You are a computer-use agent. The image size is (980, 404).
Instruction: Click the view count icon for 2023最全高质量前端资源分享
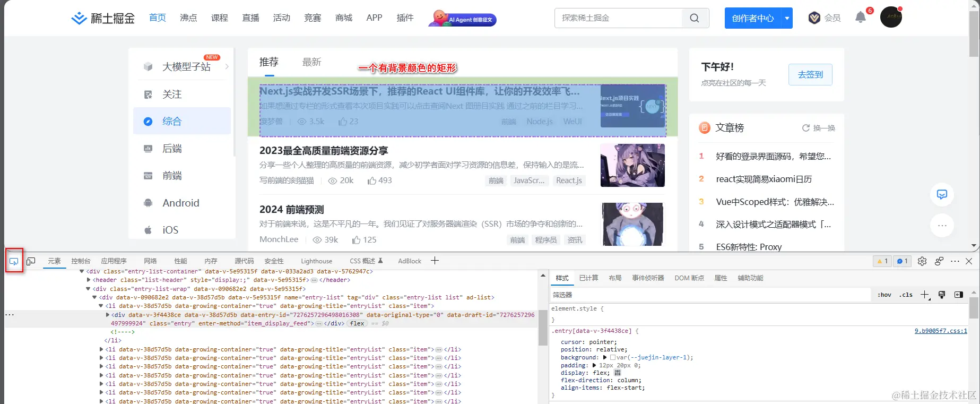pos(333,181)
